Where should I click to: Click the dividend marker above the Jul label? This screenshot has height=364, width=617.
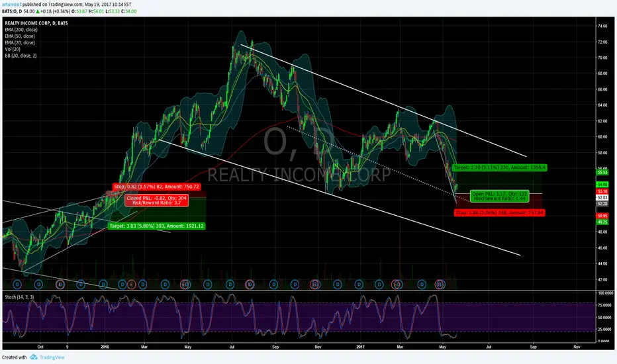(230, 284)
